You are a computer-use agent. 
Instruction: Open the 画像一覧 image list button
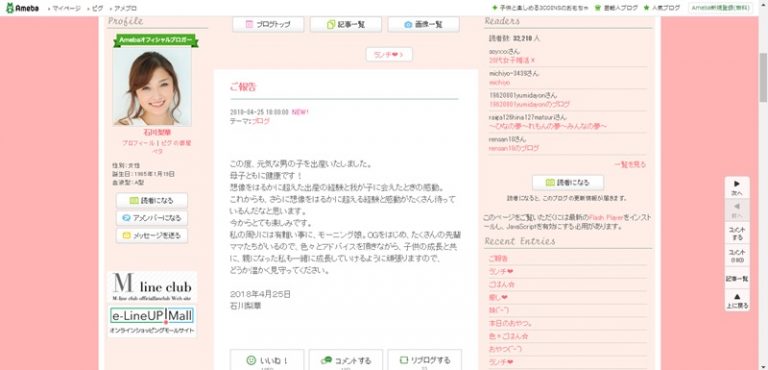tap(423, 24)
